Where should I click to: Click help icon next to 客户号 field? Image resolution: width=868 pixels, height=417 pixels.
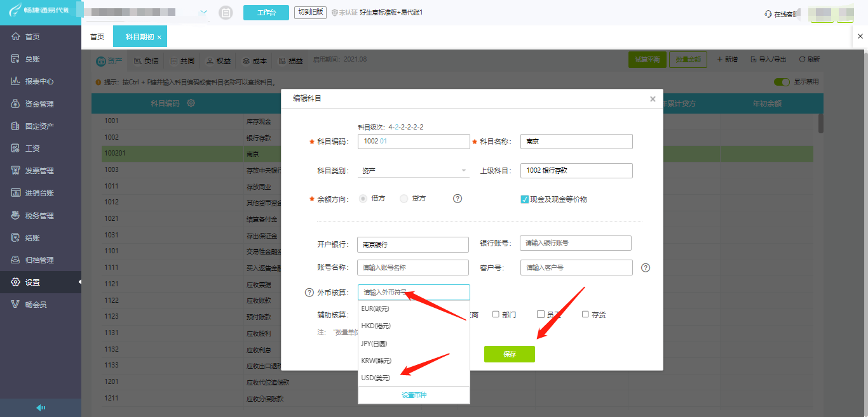[x=646, y=268]
